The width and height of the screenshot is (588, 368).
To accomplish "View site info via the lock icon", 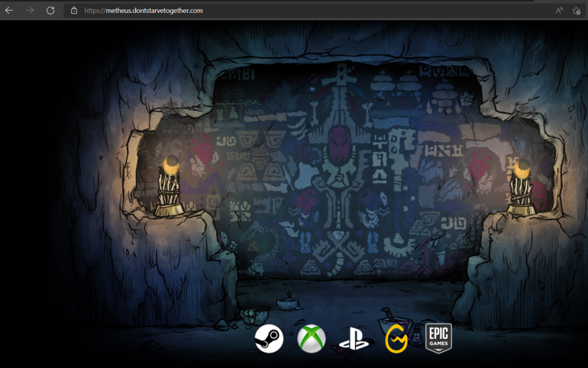I will coord(74,11).
